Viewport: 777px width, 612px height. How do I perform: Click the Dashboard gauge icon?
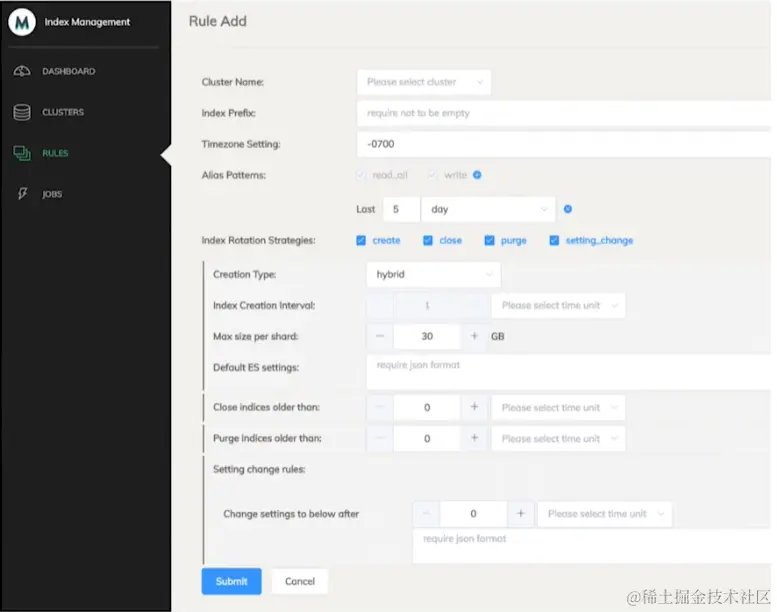click(x=22, y=71)
